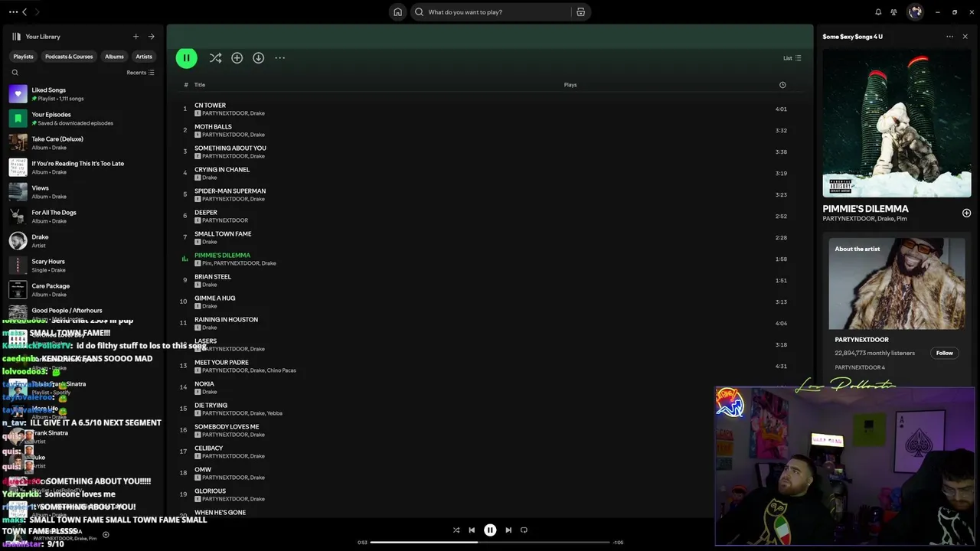The image size is (980, 551).
Task: Filter library by Playlists
Action: click(23, 57)
